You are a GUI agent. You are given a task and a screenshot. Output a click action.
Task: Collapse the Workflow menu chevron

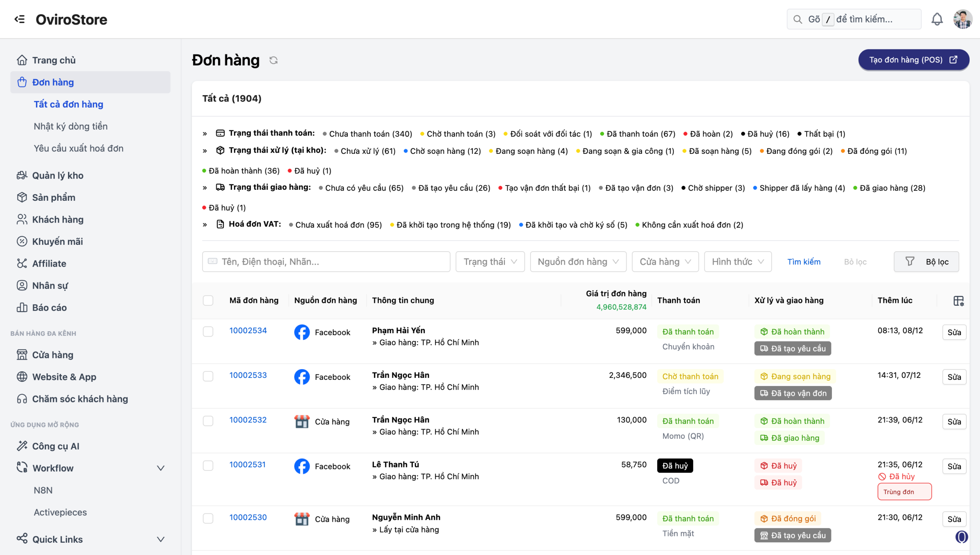point(161,468)
